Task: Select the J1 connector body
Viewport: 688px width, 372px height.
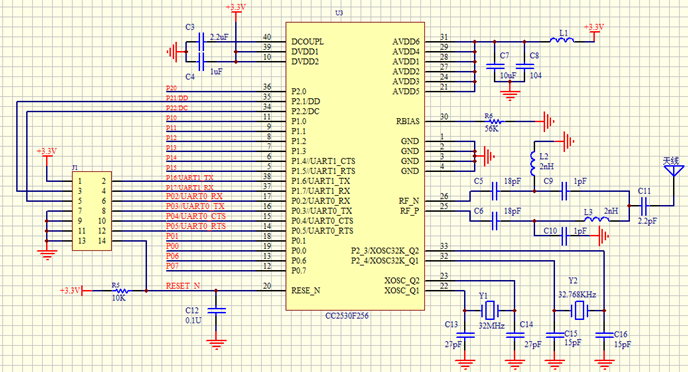Action: click(x=92, y=211)
